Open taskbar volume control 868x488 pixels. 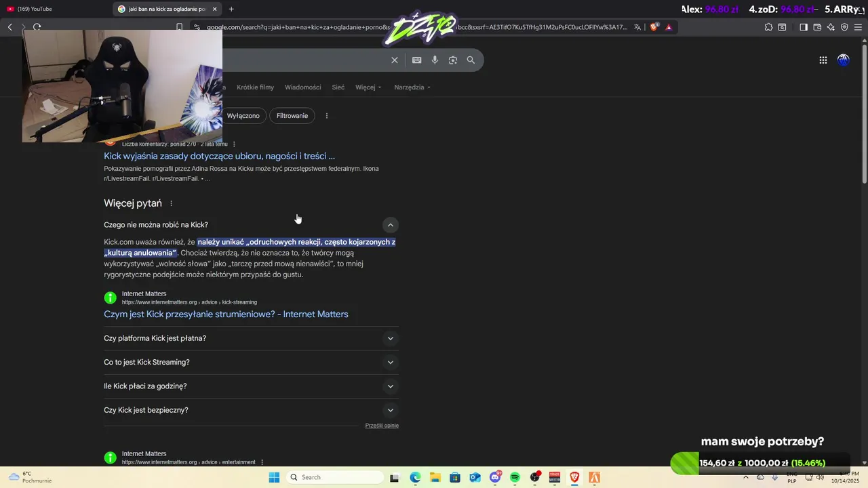point(820,477)
